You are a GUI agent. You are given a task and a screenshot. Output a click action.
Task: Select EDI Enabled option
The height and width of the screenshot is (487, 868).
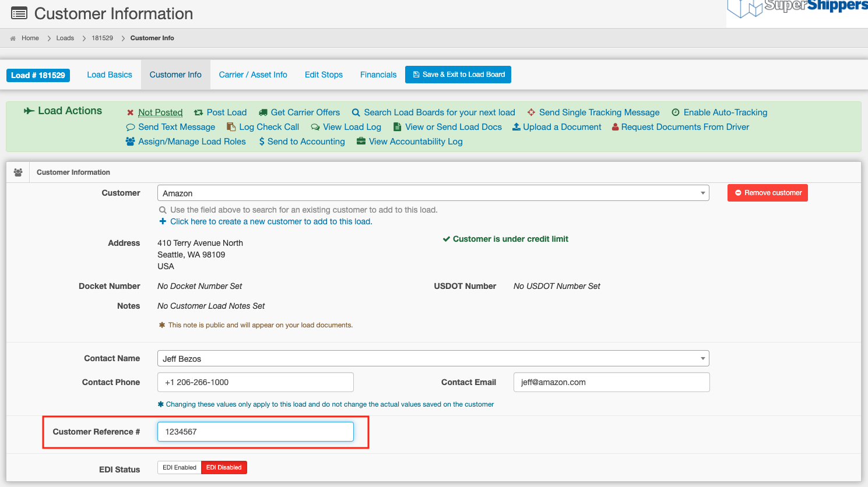[180, 467]
